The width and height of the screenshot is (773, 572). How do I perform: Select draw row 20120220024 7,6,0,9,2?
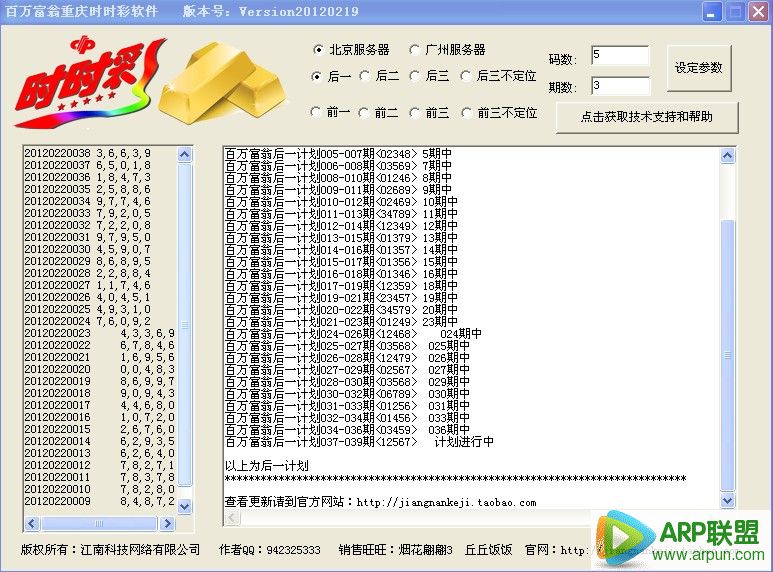[88, 321]
